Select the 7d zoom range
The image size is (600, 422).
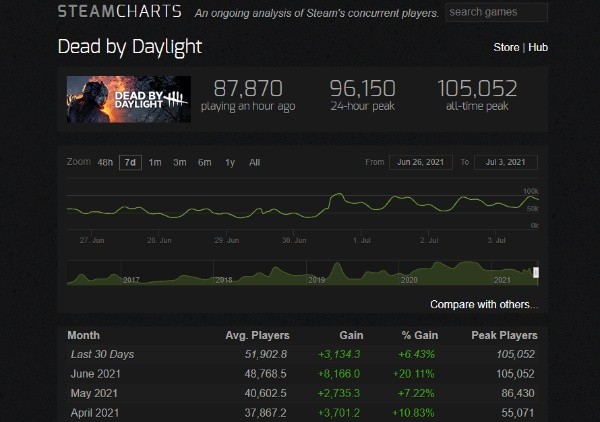(130, 163)
